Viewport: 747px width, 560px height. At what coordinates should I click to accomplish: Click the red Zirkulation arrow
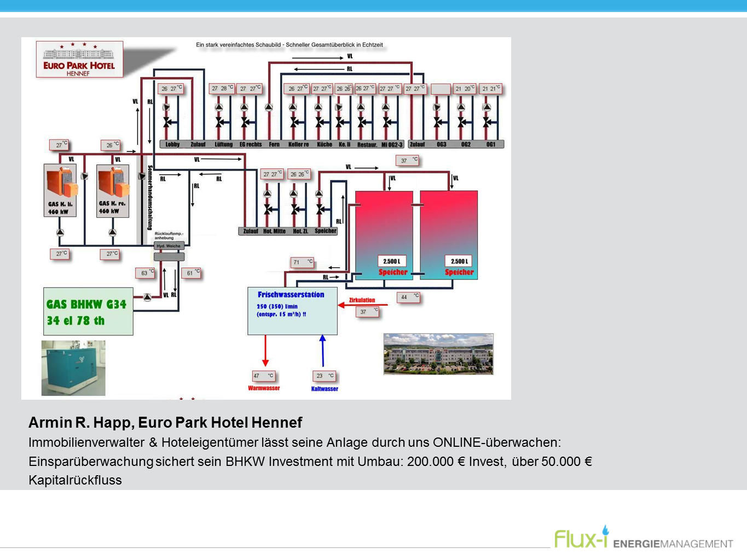[363, 305]
